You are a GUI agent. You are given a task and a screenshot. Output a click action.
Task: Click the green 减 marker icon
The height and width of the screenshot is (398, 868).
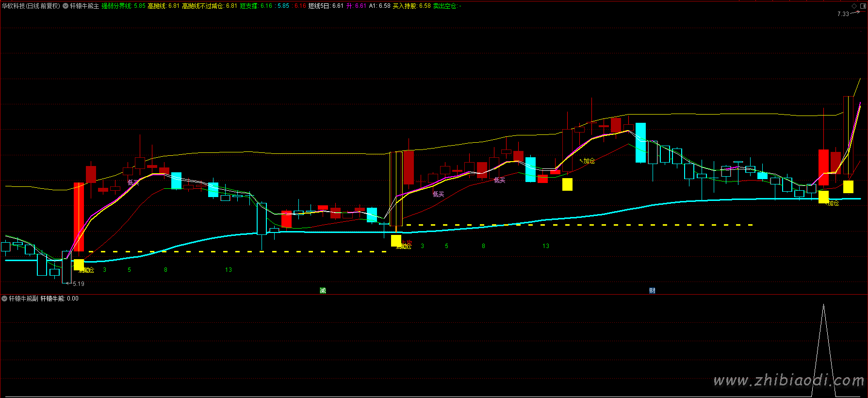point(323,290)
